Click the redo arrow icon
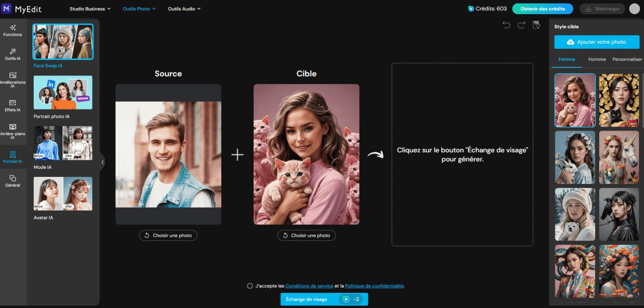644x308 pixels. point(522,24)
